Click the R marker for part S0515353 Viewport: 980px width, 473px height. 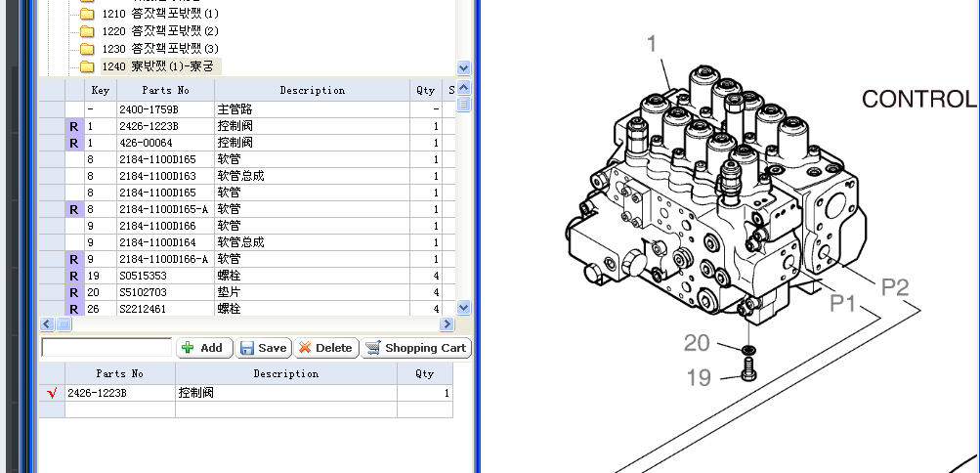74,276
